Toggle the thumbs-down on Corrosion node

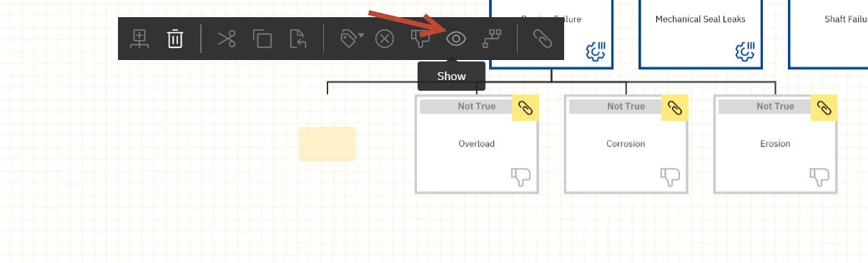(671, 177)
